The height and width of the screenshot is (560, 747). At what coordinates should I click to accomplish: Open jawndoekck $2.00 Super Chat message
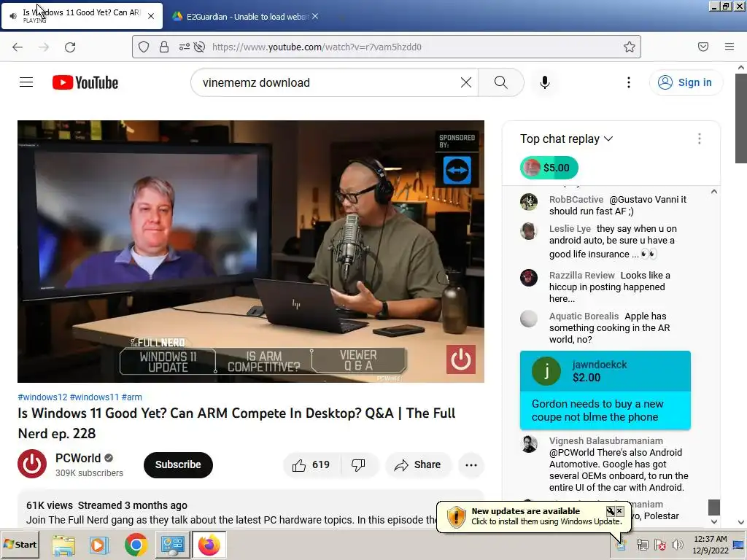click(x=605, y=390)
